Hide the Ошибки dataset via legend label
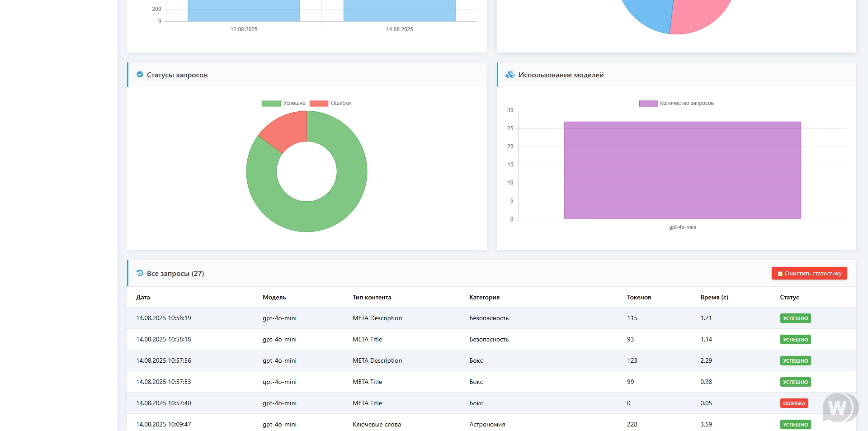This screenshot has width=868, height=431. coord(340,103)
